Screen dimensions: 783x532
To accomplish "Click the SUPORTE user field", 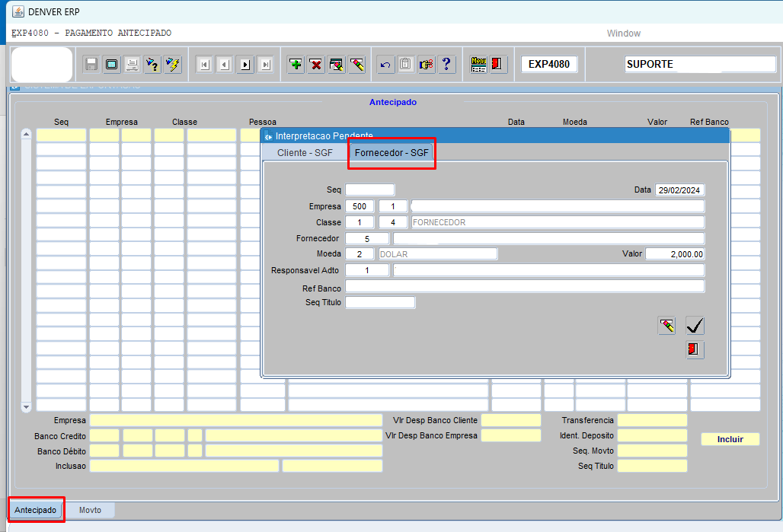I will pos(700,65).
